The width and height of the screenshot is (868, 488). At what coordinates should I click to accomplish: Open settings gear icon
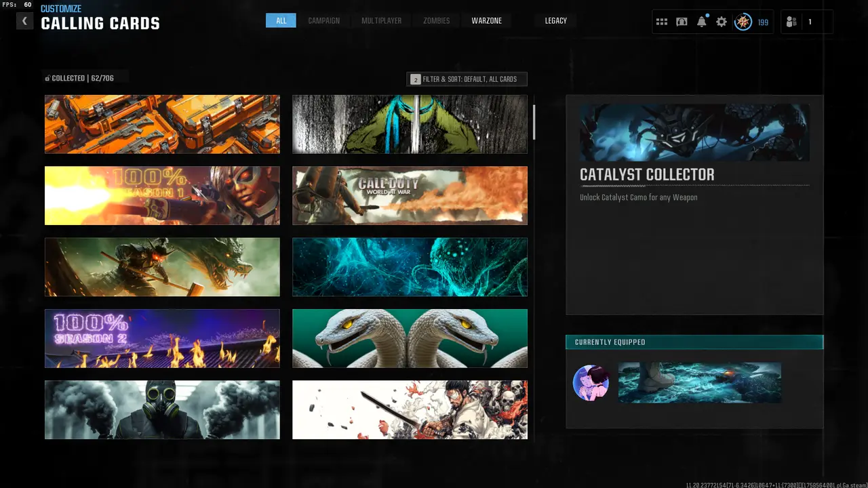(722, 22)
